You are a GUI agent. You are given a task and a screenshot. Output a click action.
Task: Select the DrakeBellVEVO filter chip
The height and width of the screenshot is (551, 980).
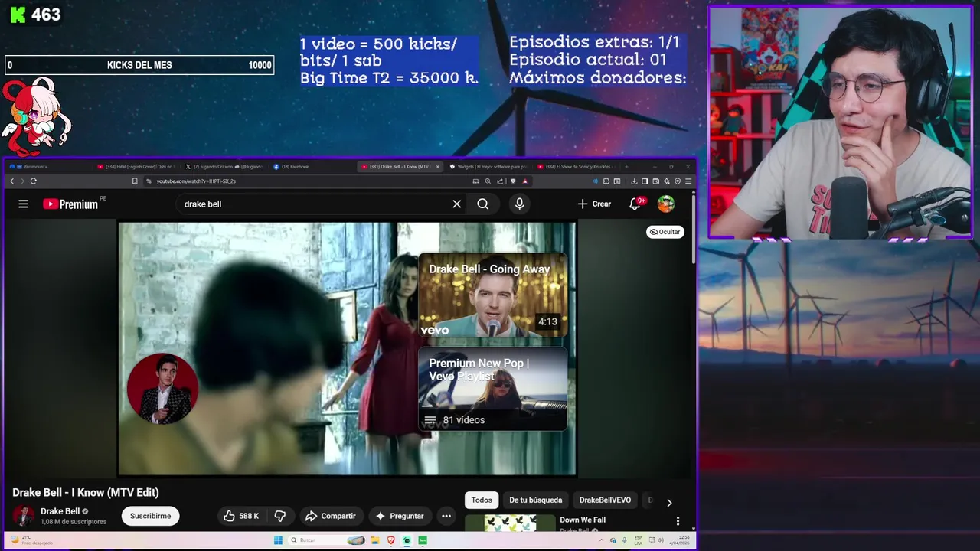click(x=605, y=500)
